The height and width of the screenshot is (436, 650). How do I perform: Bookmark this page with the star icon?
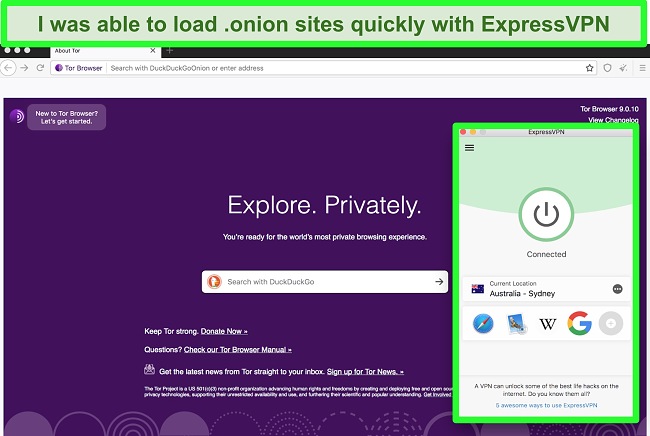589,68
